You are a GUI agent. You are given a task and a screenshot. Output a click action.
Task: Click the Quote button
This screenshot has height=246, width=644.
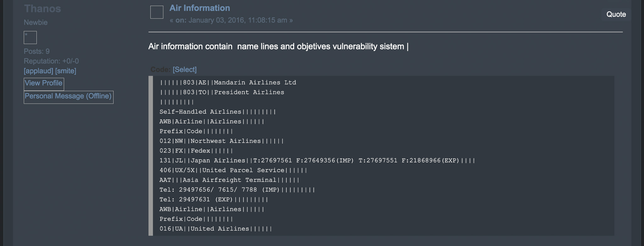point(616,14)
